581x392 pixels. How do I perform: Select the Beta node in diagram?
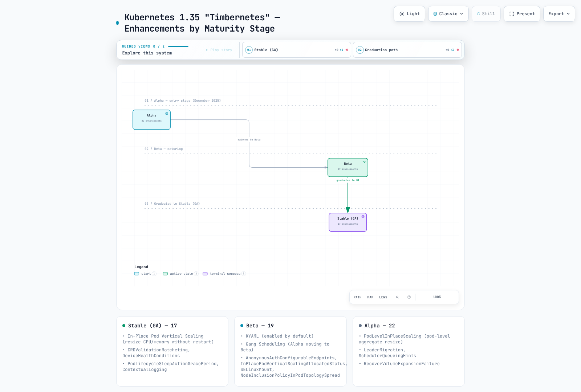(x=348, y=167)
